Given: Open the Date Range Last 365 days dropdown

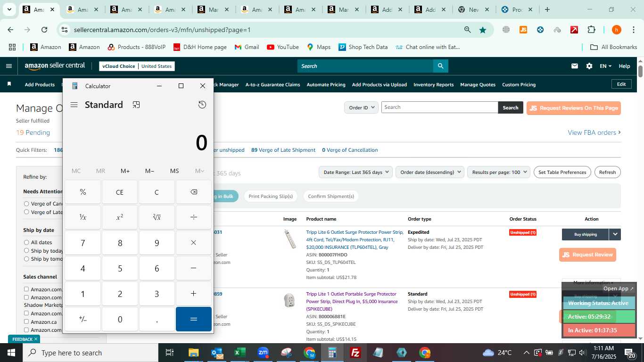Looking at the screenshot, I should tap(356, 172).
